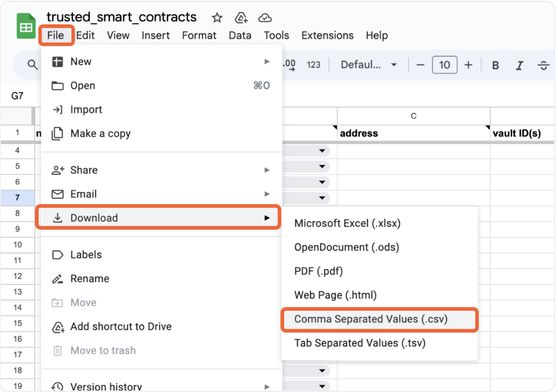Viewport: 558px width, 392px height.
Task: Open the dropdown arrow in row 18
Action: pos(322,371)
